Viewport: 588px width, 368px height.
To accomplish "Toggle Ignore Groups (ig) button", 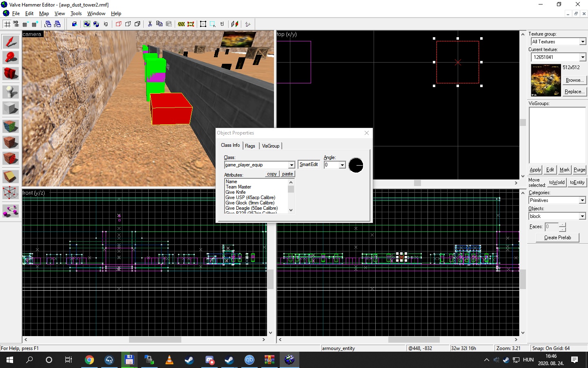I will [x=106, y=24].
